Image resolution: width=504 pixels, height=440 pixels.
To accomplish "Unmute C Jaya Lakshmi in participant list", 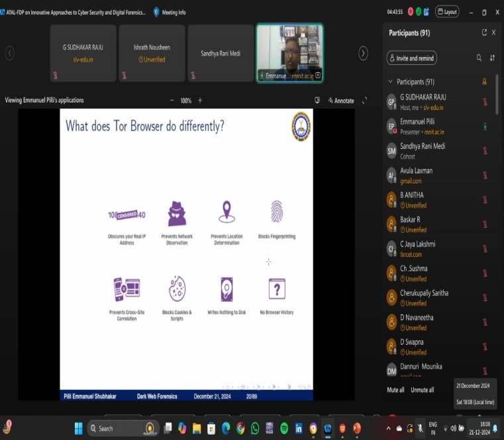I will [x=485, y=249].
